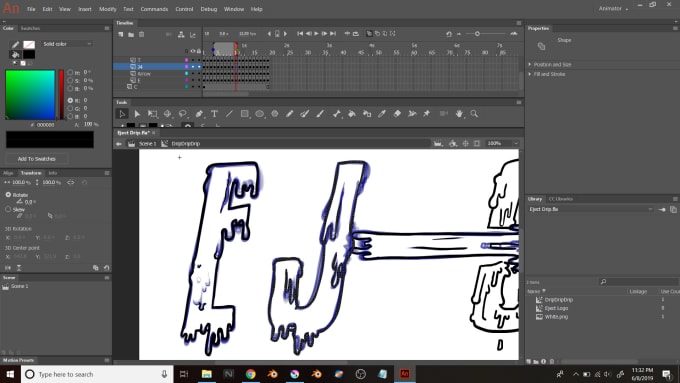Select the G green radio button
The height and width of the screenshot is (383, 680).
[x=70, y=108]
